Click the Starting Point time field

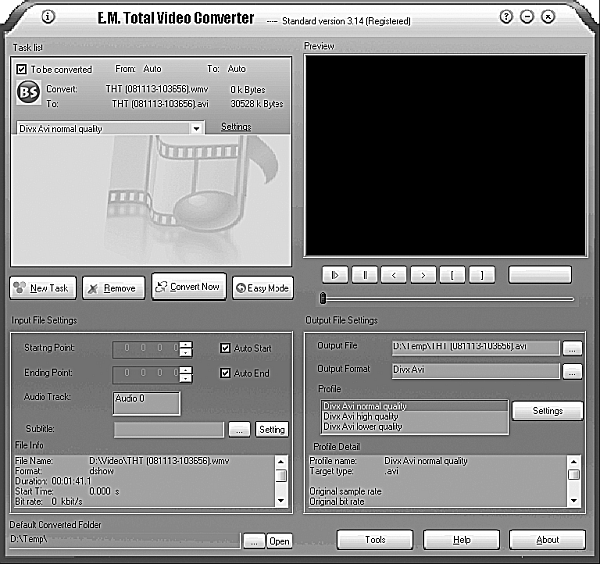click(x=146, y=349)
